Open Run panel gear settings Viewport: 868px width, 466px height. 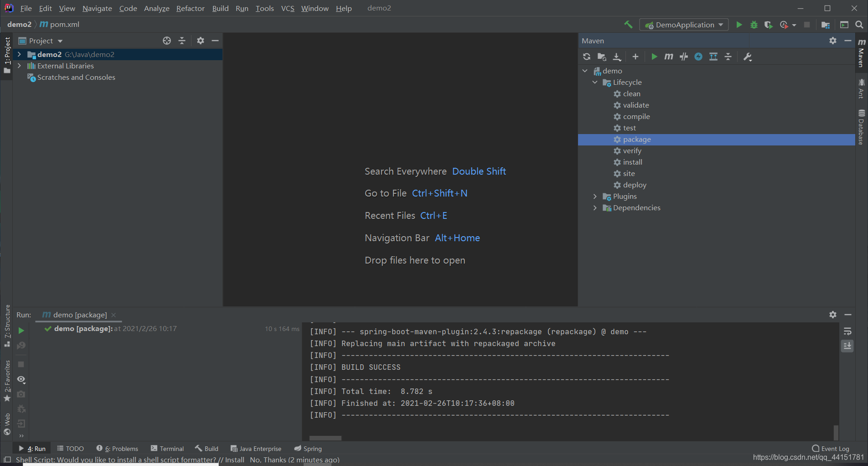coord(833,315)
